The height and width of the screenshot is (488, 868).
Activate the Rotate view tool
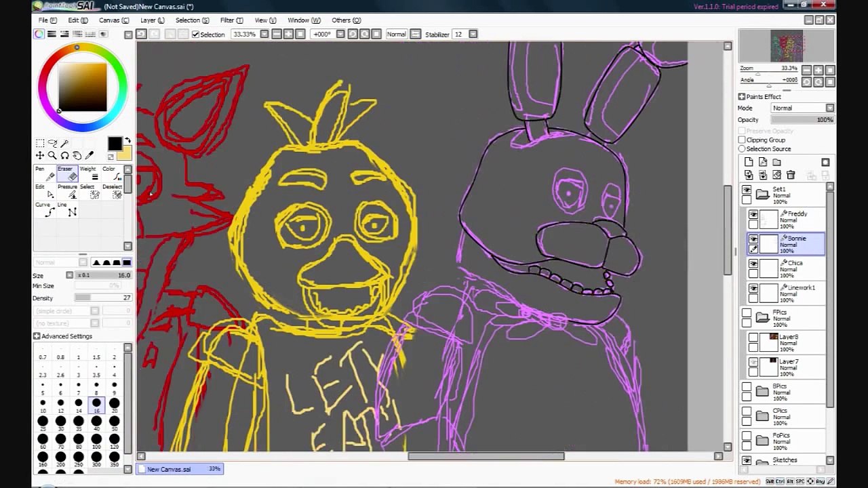tap(64, 155)
